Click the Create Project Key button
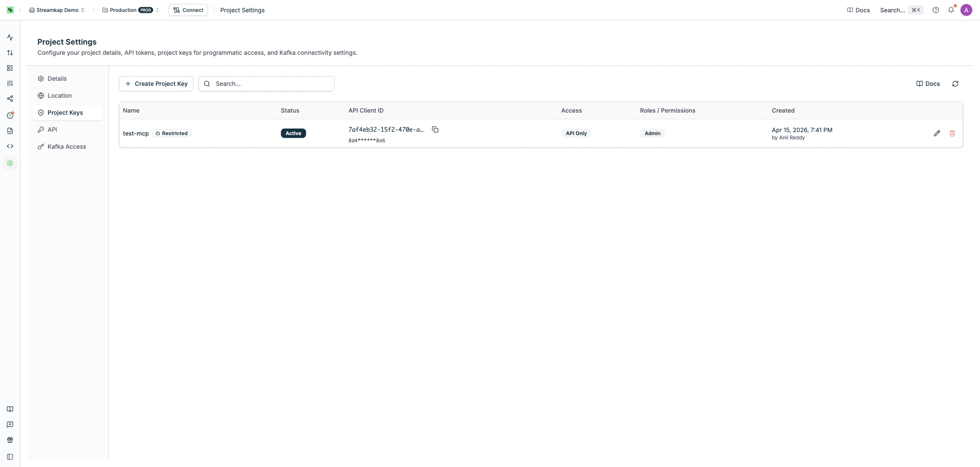This screenshot has height=467, width=980. pos(156,84)
